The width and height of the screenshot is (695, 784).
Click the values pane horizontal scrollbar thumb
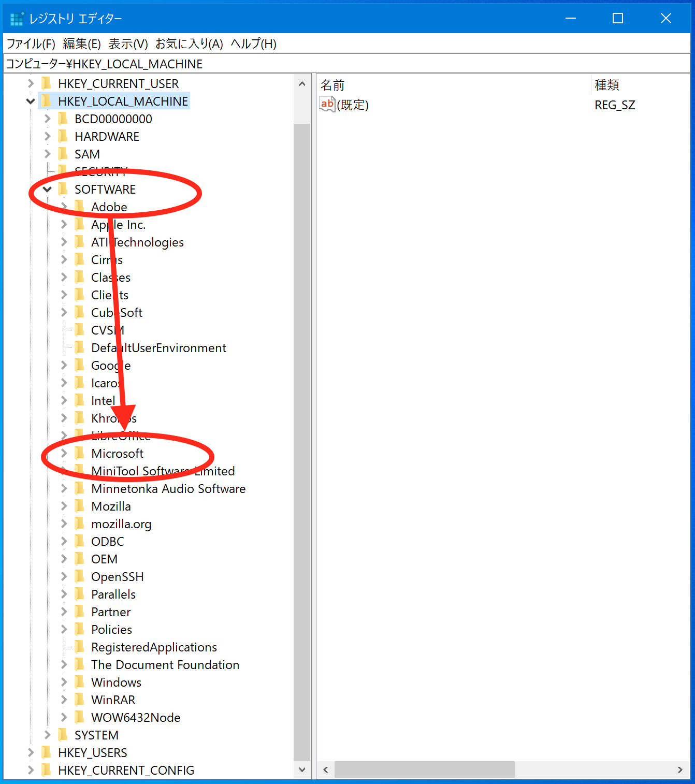[x=425, y=770]
